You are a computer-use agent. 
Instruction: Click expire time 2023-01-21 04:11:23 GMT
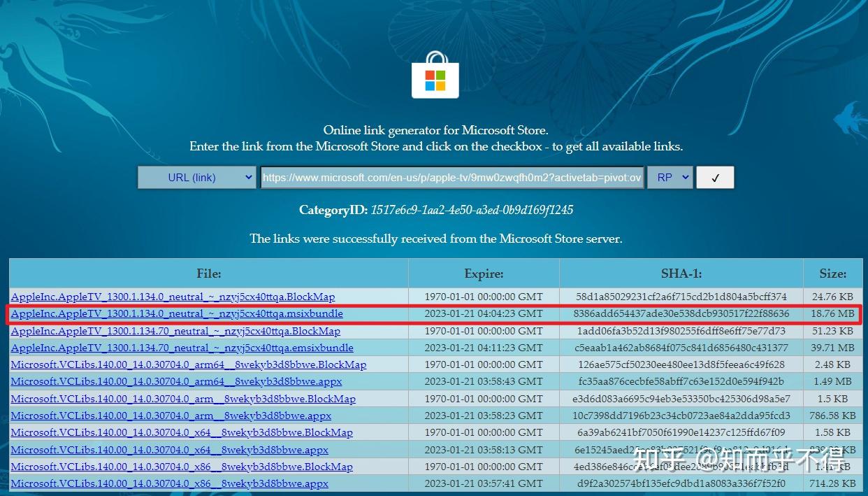484,348
